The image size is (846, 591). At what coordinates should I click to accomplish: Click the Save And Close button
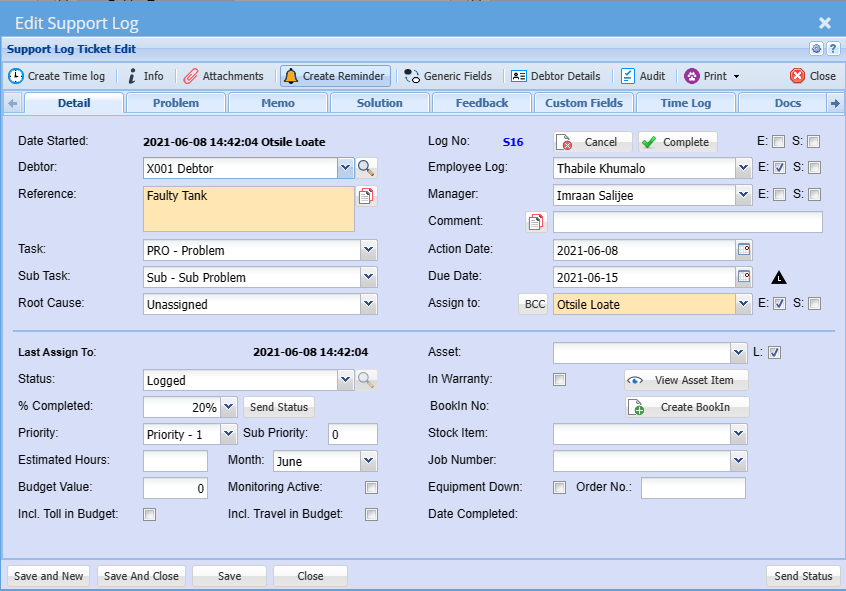141,576
